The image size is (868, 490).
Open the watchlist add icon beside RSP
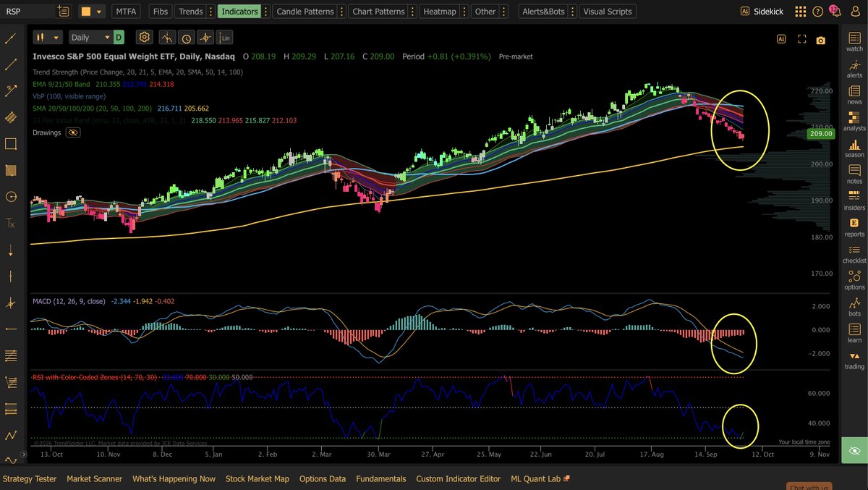64,12
